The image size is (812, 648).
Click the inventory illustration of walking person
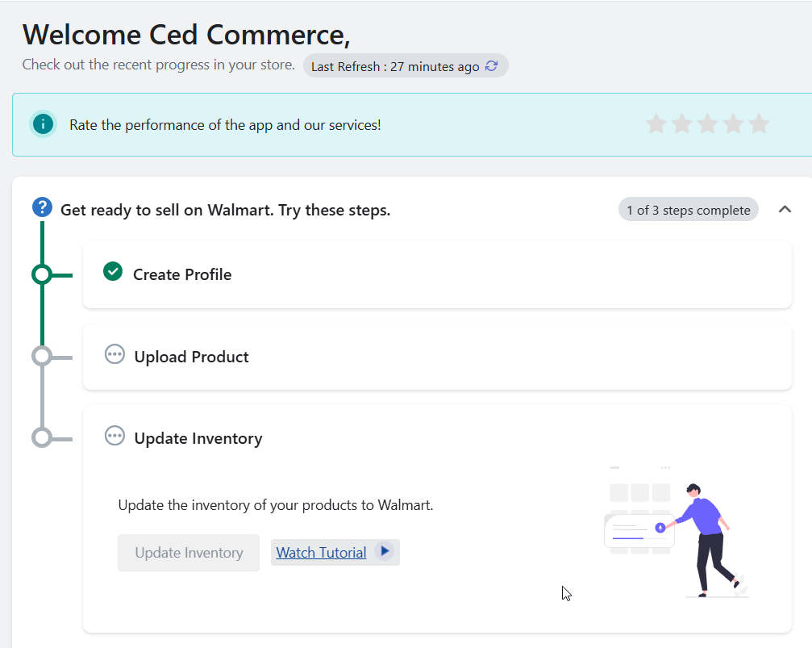[x=677, y=533]
